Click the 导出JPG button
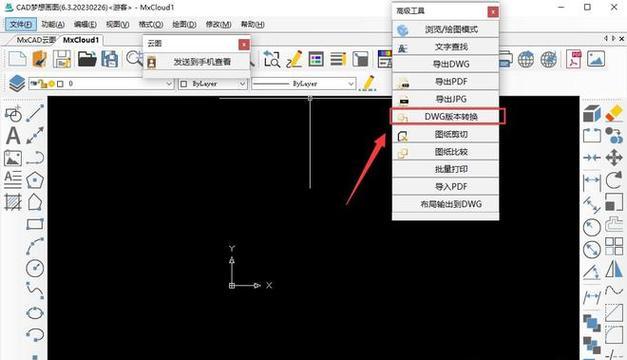Image resolution: width=627 pixels, height=360 pixels. pos(445,99)
